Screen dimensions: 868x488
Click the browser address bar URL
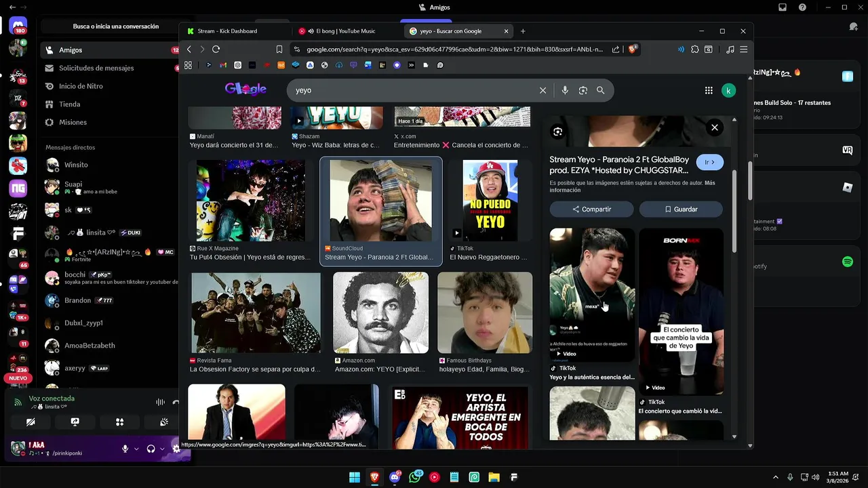(454, 49)
